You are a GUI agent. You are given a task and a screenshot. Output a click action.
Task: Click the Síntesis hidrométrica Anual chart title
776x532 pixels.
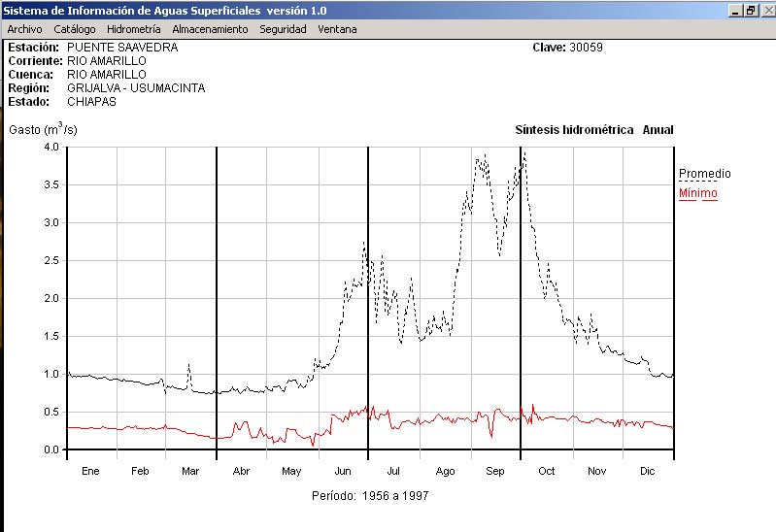click(593, 130)
